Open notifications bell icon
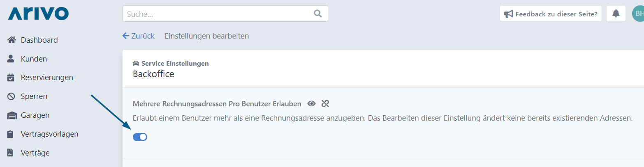 coord(616,14)
